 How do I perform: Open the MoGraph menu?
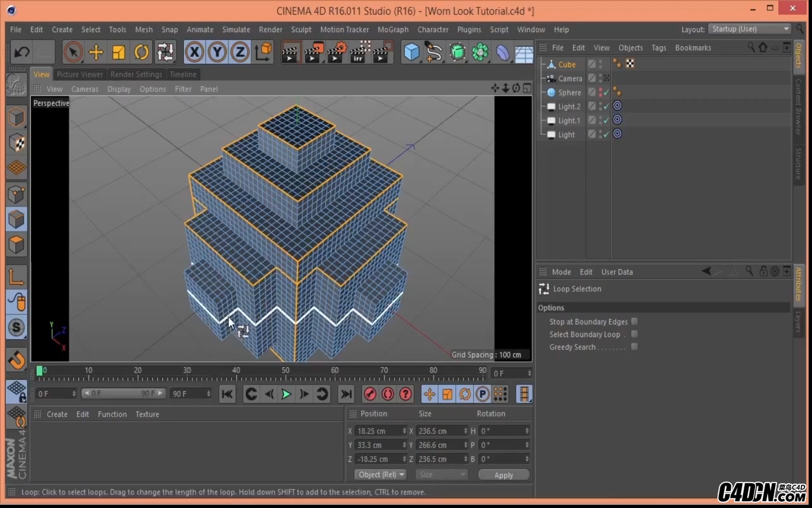tap(393, 29)
